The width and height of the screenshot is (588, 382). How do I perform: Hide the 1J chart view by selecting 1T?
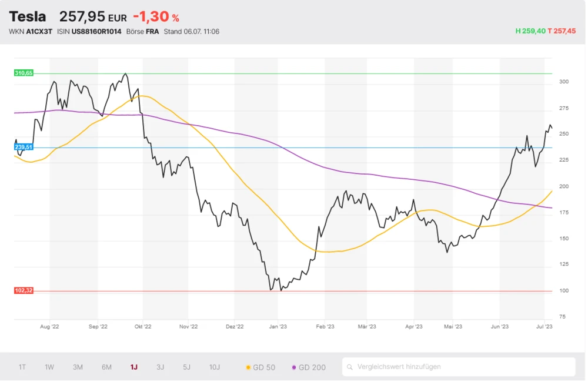(22, 367)
